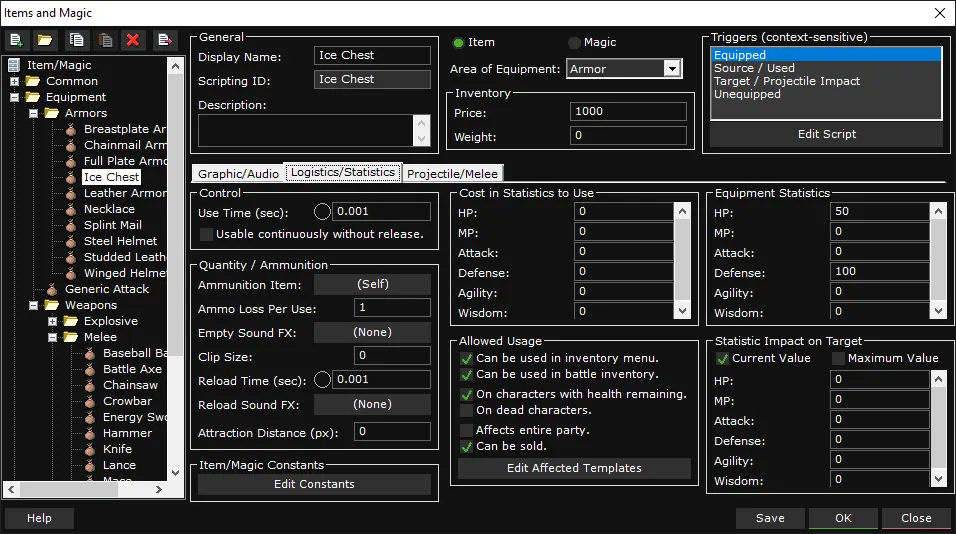Click the Weapons folder icon
Screen dimensions: 956x534
pos(52,305)
